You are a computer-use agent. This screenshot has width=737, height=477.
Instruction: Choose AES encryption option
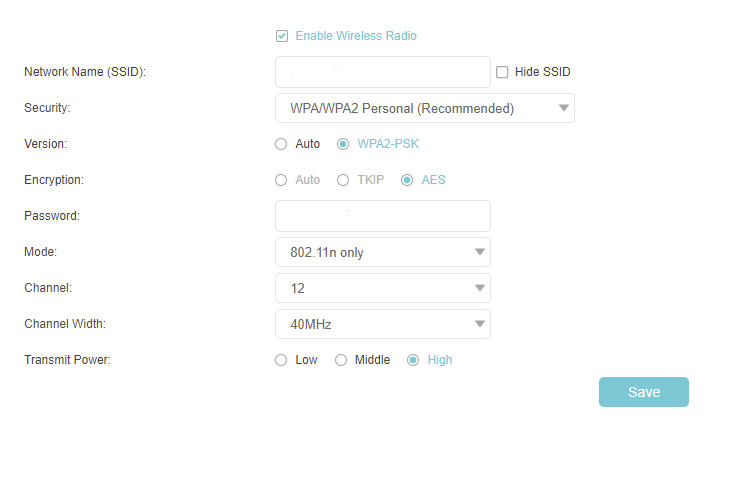click(x=407, y=180)
